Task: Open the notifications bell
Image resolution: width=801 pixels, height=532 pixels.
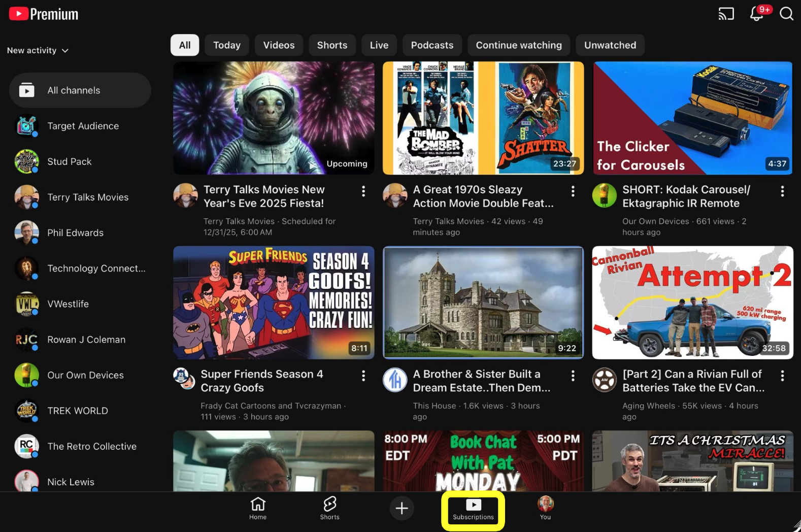Action: 757,14
